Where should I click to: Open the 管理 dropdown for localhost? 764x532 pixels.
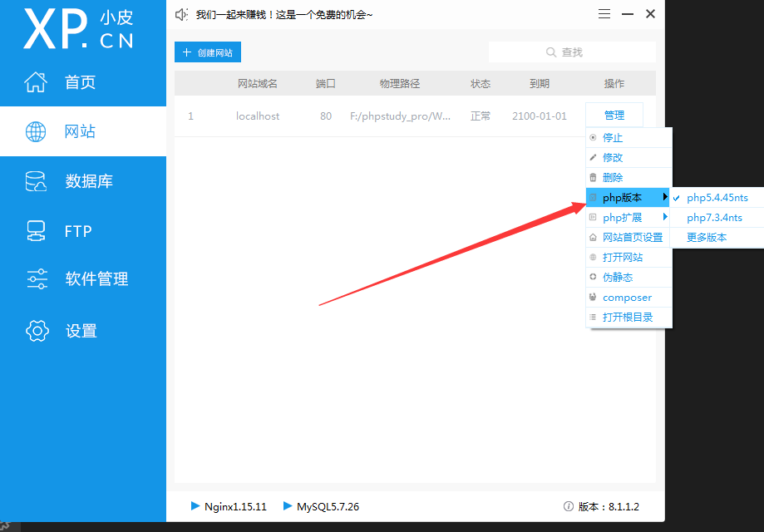(614, 115)
